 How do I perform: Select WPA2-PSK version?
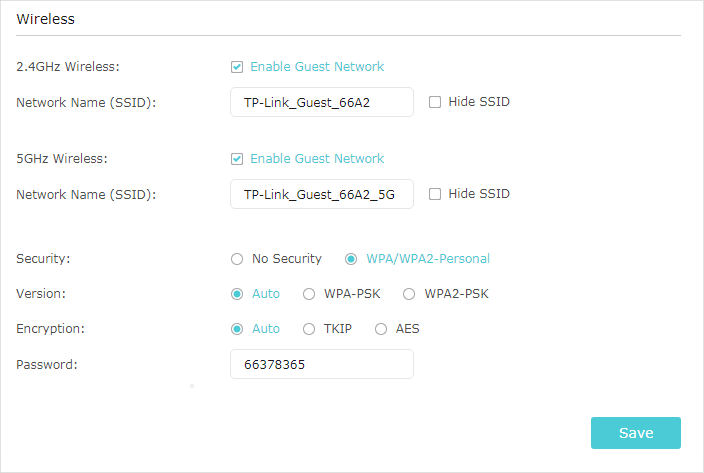coord(409,294)
